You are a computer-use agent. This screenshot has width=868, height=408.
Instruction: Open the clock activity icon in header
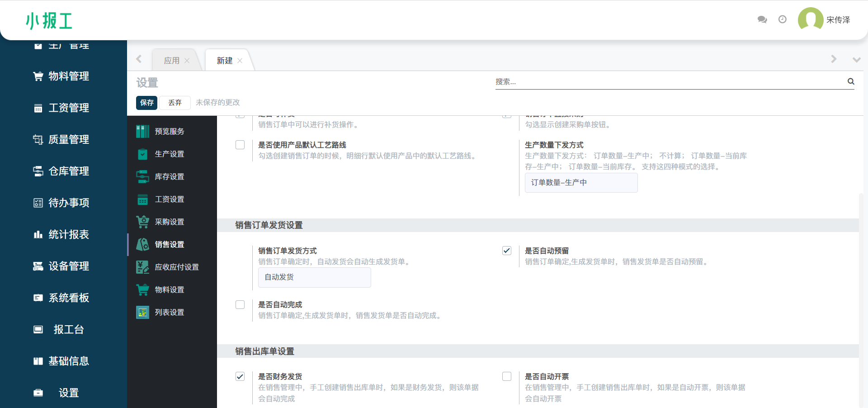tap(783, 19)
